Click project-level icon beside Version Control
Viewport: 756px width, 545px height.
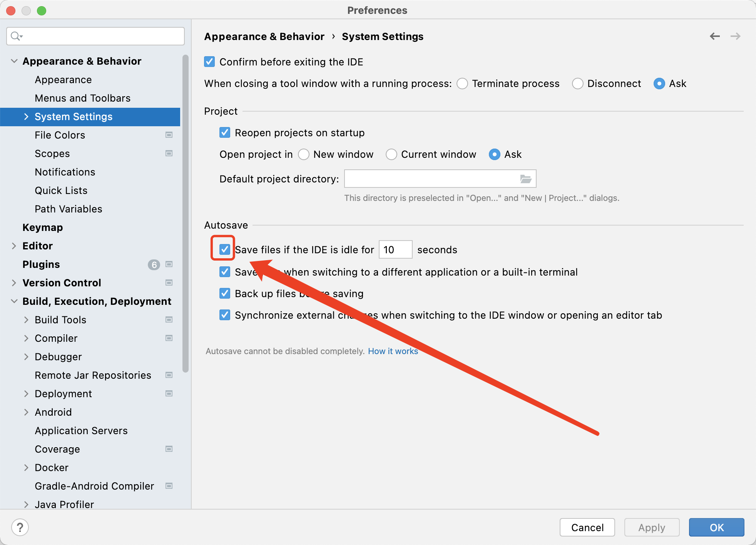point(169,283)
